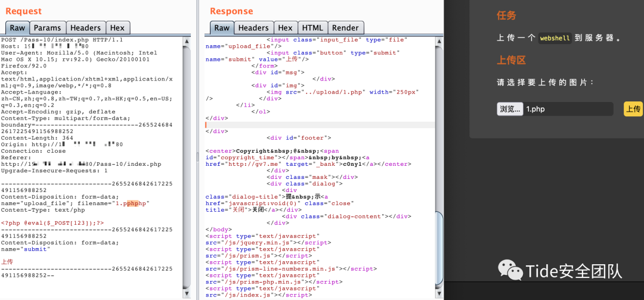Click the img src="../upload/1.php" response line

(x=342, y=92)
